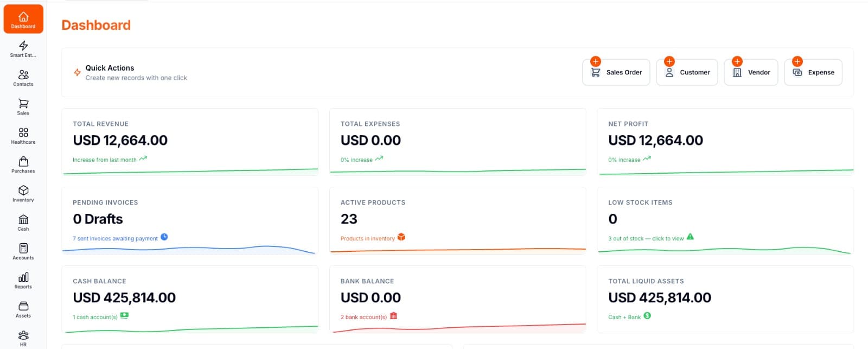Select the Dashboard entry in the sidebar
868x349 pixels.
[x=23, y=19]
